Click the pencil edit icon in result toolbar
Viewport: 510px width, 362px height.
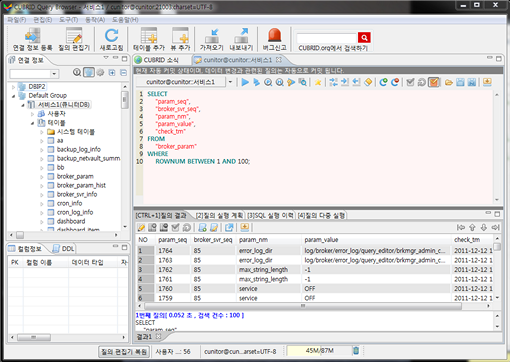click(141, 227)
